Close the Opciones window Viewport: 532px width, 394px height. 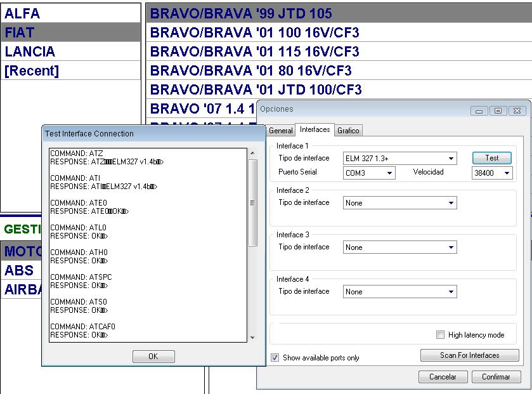pyautogui.click(x=517, y=110)
